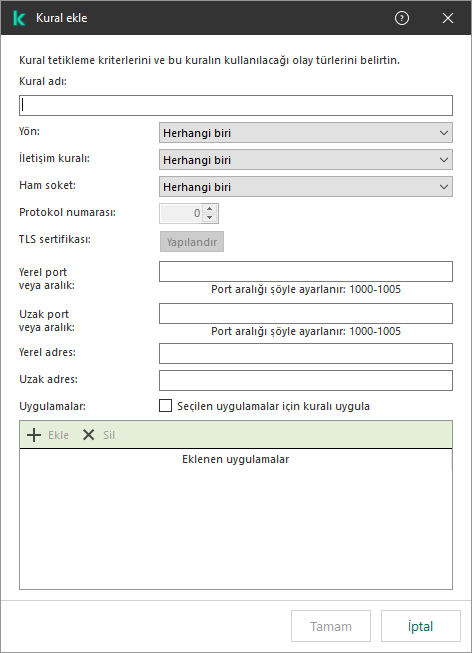Click the Uzak port input field

[306, 314]
